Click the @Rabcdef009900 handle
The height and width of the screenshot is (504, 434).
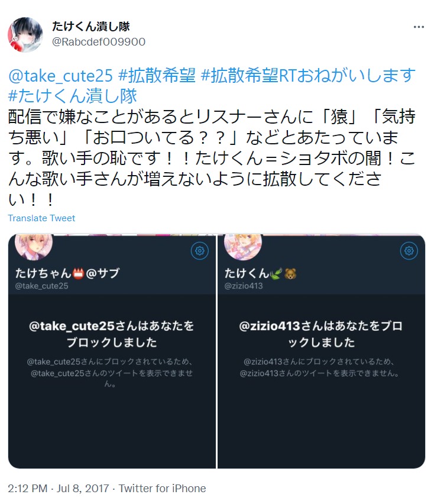[99, 42]
